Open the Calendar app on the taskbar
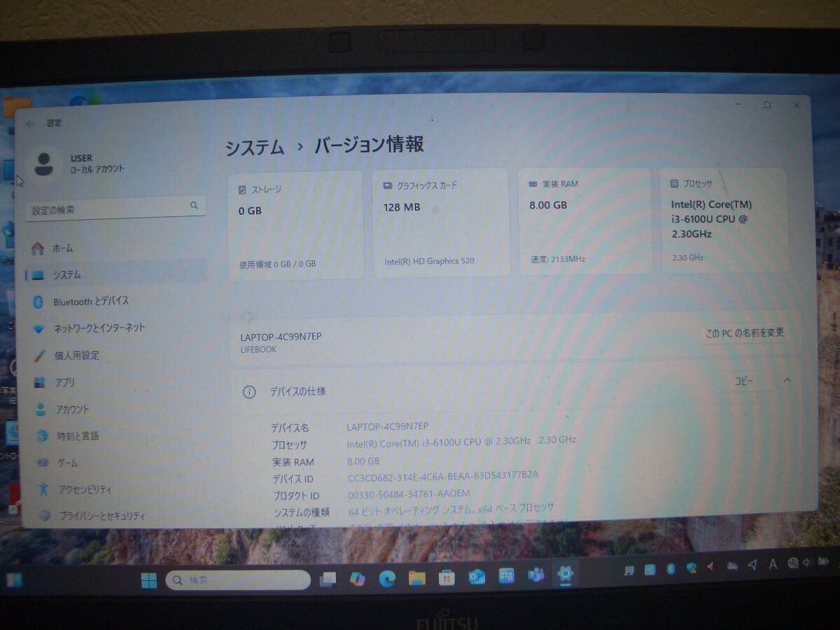This screenshot has width=840, height=630. [x=507, y=576]
